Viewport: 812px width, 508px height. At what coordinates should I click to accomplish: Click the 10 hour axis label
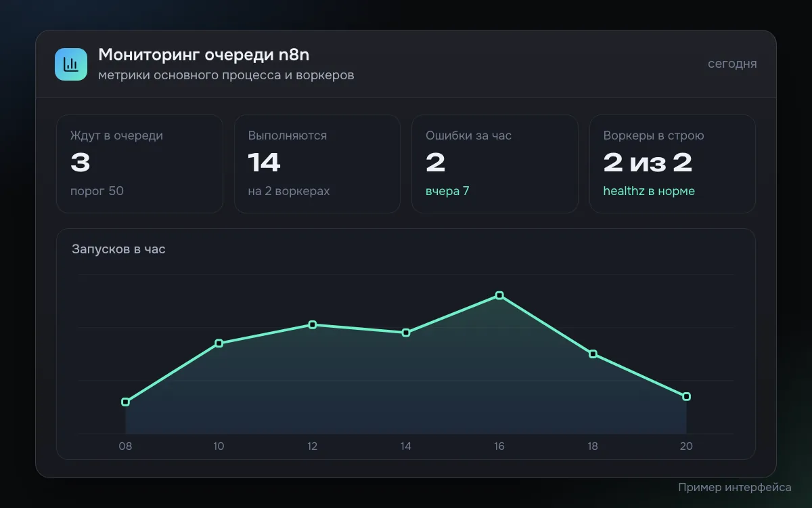tap(219, 446)
